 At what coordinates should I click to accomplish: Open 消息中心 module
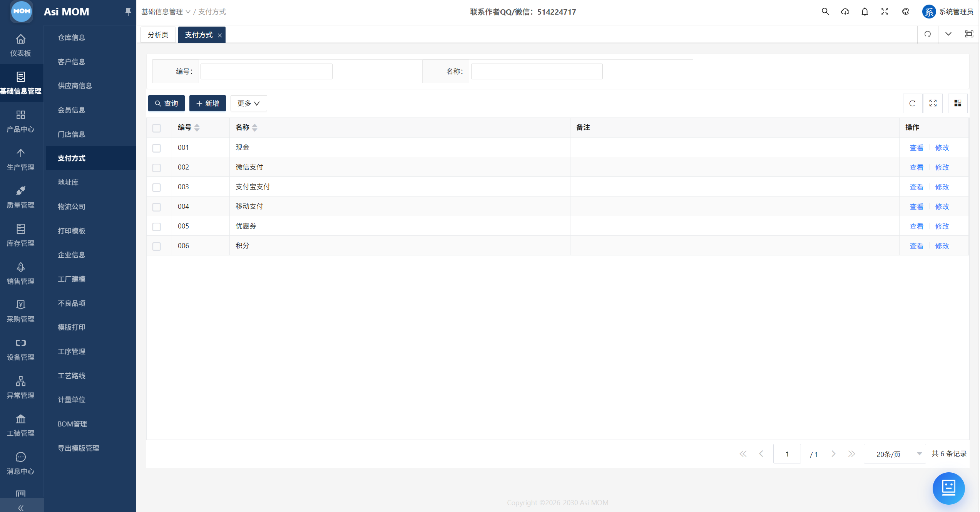coord(21,463)
